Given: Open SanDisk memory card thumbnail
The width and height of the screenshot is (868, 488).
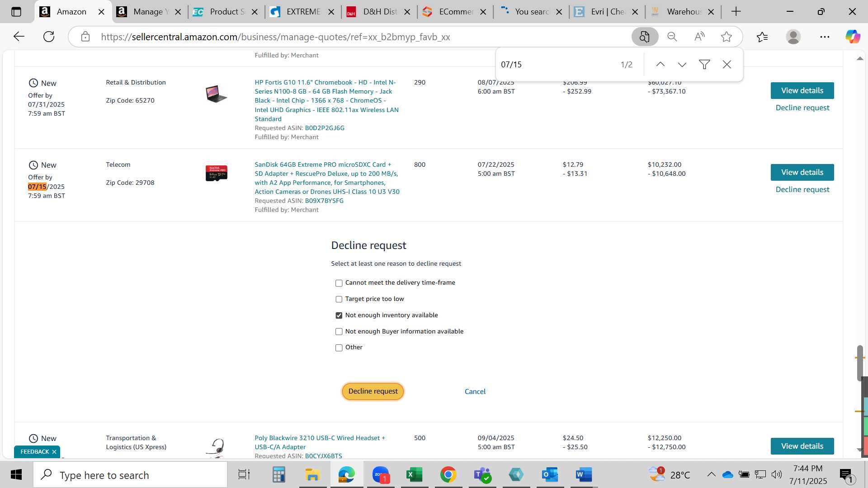Looking at the screenshot, I should [217, 173].
